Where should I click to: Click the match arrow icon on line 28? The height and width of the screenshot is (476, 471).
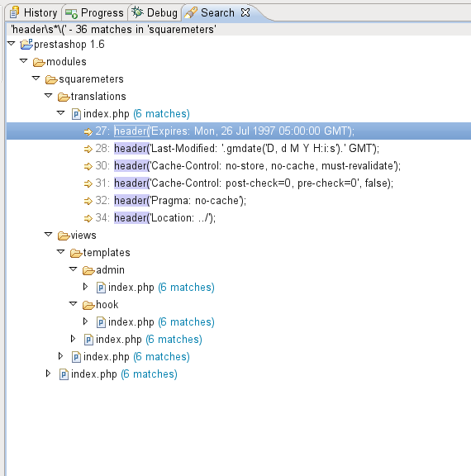click(88, 149)
